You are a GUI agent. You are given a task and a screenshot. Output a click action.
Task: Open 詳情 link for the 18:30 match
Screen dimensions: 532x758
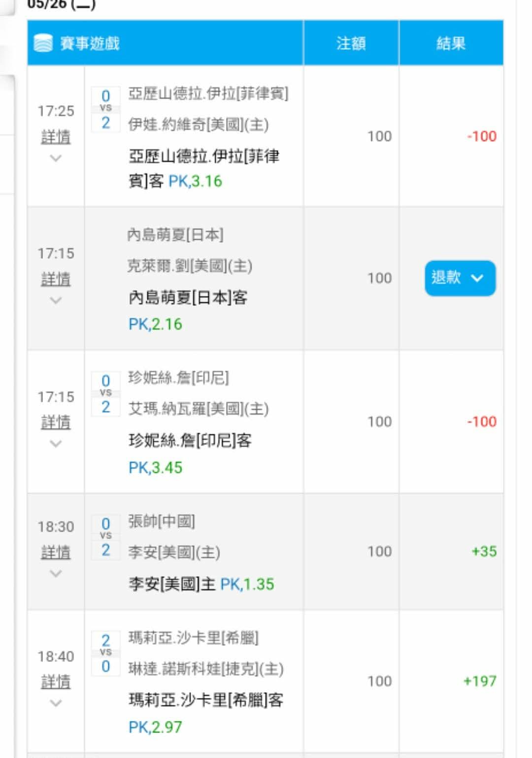(56, 552)
